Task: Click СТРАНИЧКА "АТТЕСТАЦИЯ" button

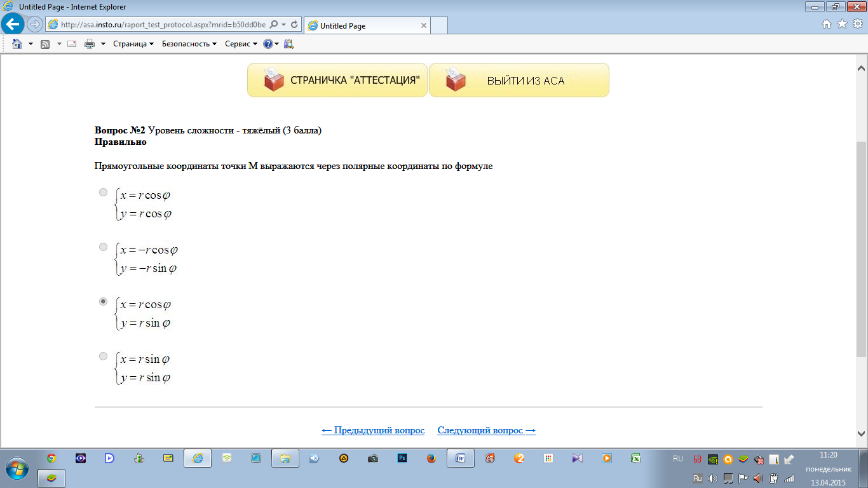Action: [x=337, y=80]
